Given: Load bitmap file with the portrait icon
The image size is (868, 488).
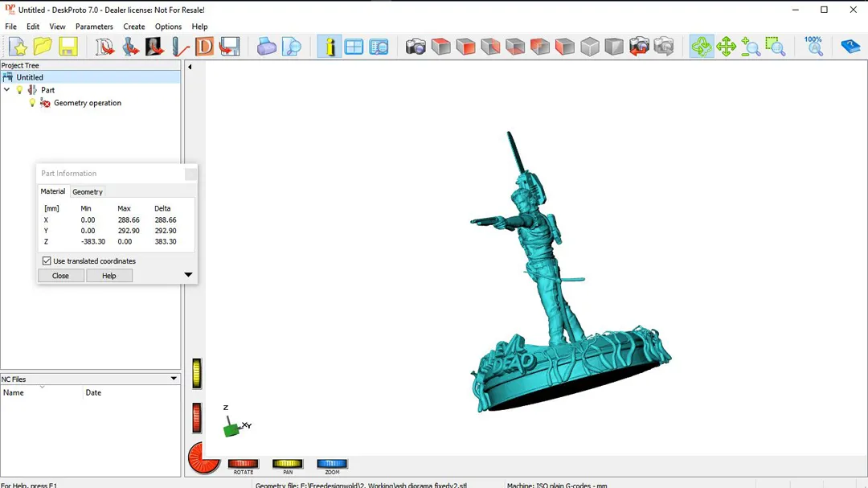Looking at the screenshot, I should coord(154,47).
